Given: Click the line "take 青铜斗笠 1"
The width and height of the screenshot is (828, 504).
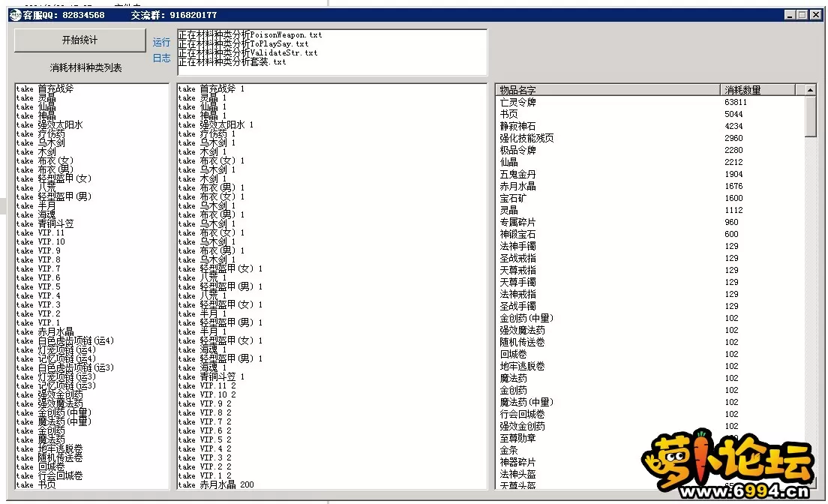Looking at the screenshot, I should 211,376.
